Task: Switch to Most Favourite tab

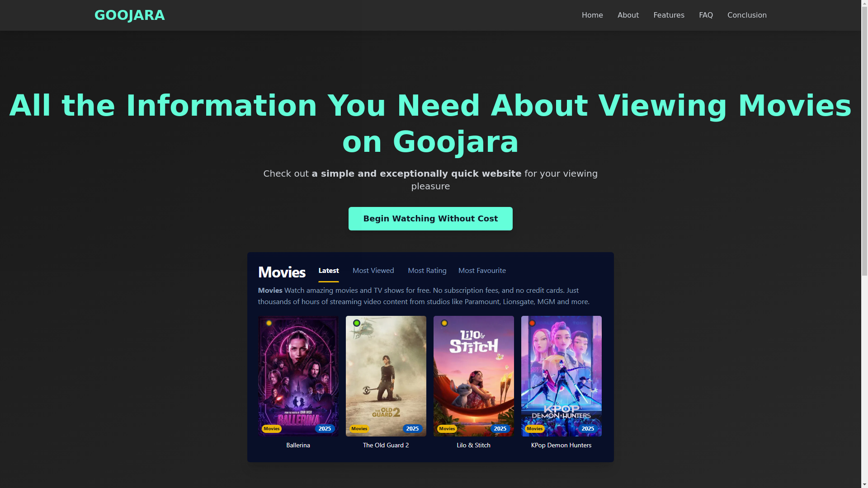Action: tap(482, 271)
